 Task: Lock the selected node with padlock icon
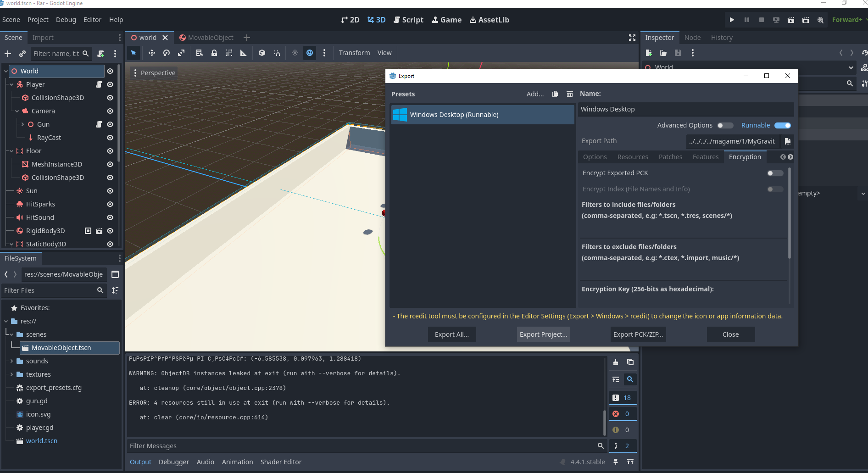pyautogui.click(x=214, y=53)
